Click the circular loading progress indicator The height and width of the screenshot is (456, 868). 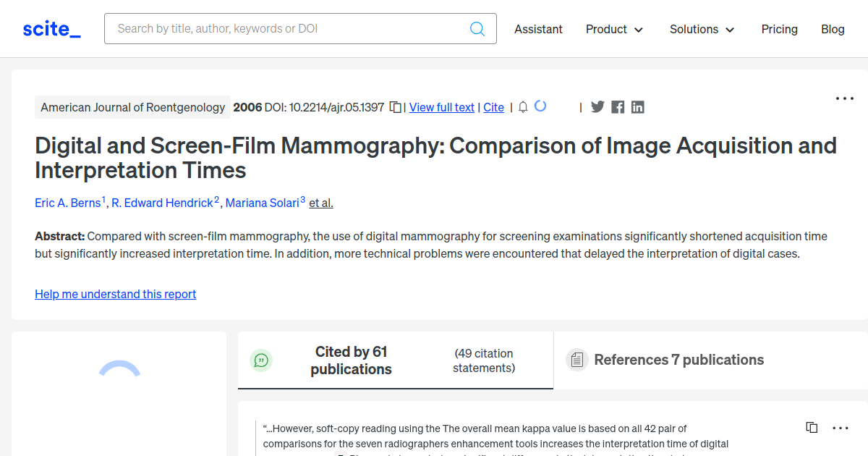pyautogui.click(x=540, y=106)
